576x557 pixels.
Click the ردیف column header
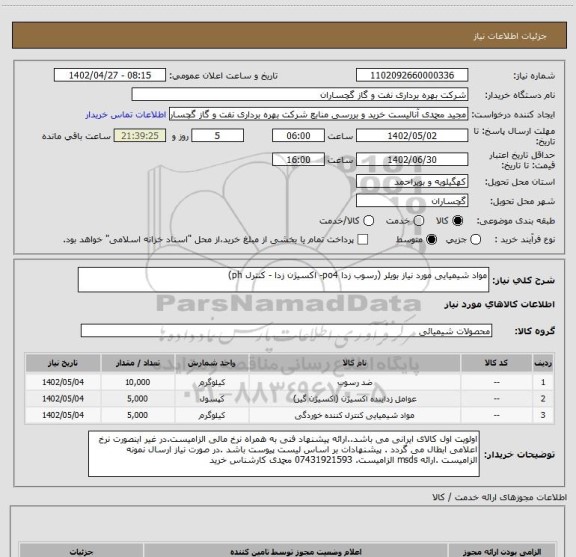(x=543, y=363)
